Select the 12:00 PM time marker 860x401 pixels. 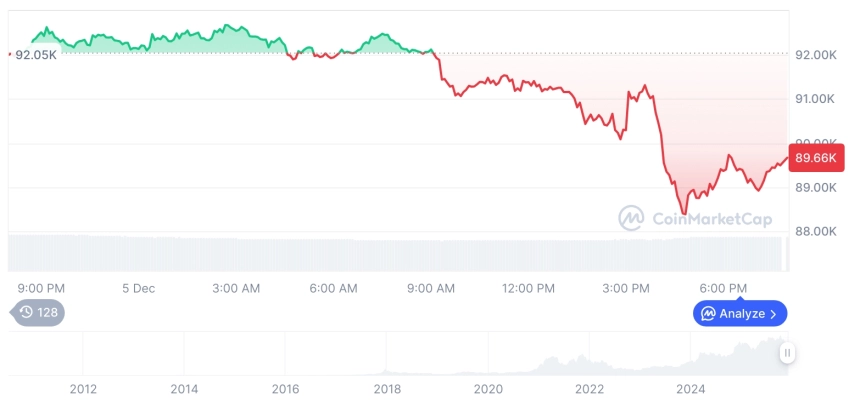[x=528, y=288]
